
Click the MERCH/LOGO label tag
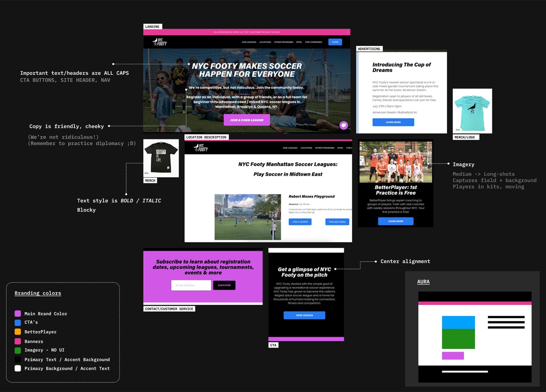(x=466, y=137)
